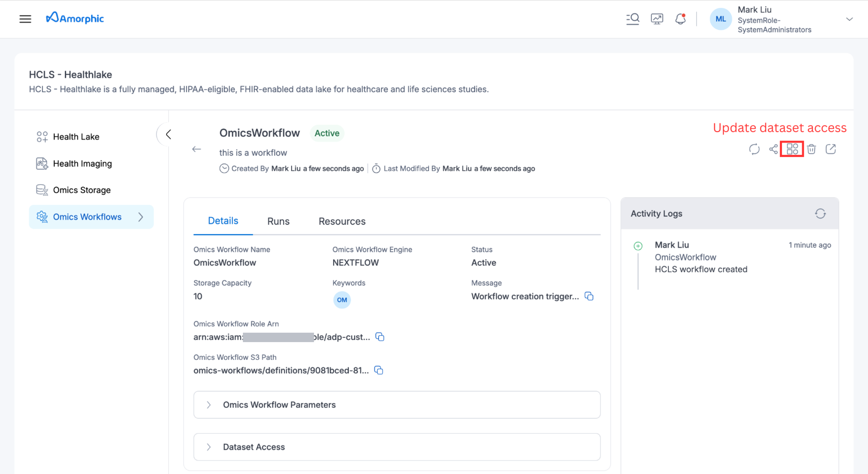
Task: Click the OM keyword badge
Action: point(342,300)
